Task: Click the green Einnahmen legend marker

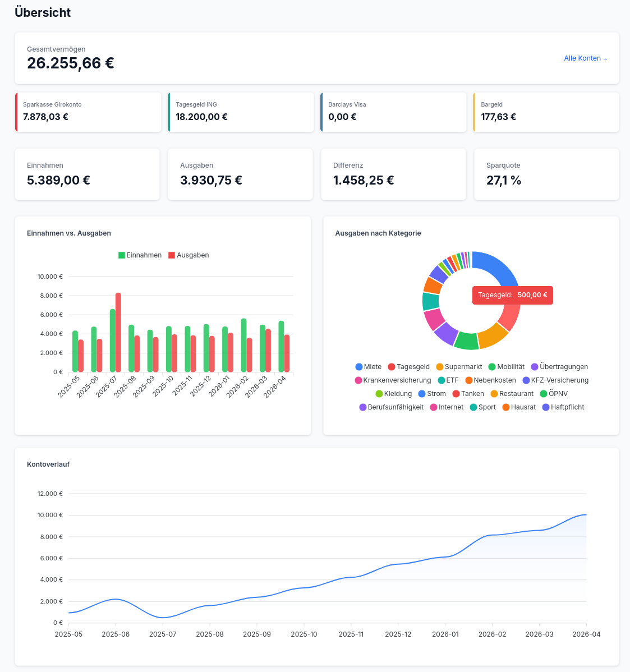Action: (121, 255)
